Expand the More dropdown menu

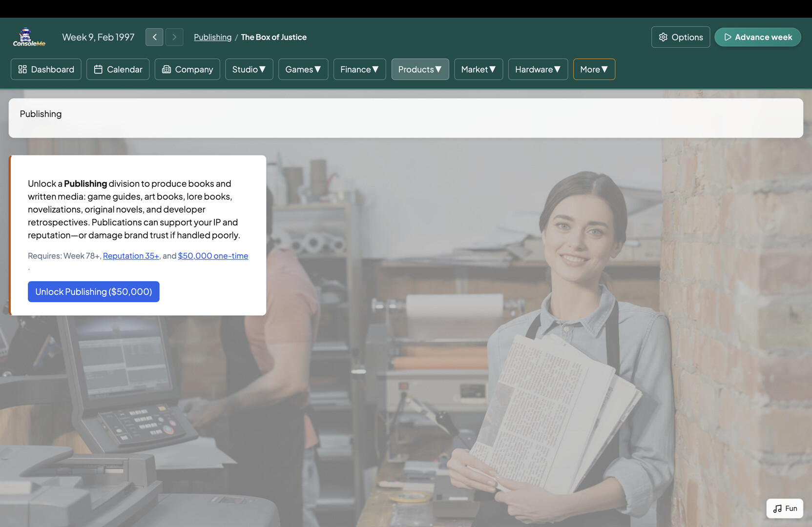click(x=594, y=69)
